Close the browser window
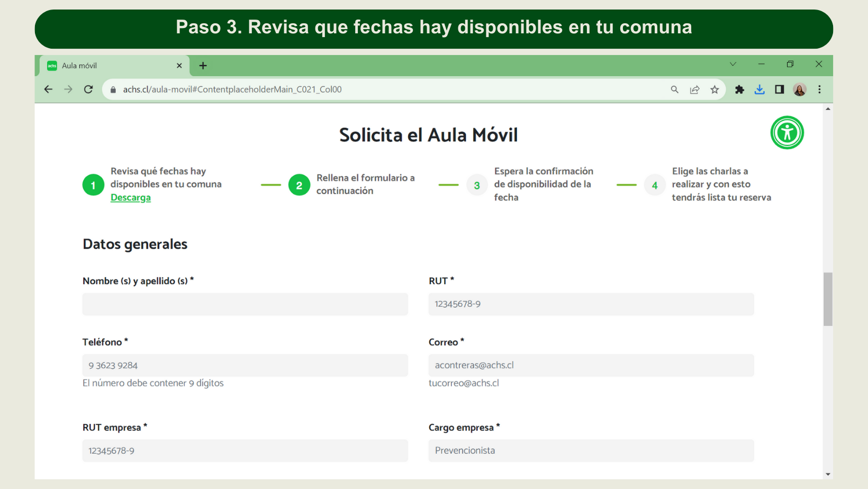The height and width of the screenshot is (489, 868). point(819,64)
